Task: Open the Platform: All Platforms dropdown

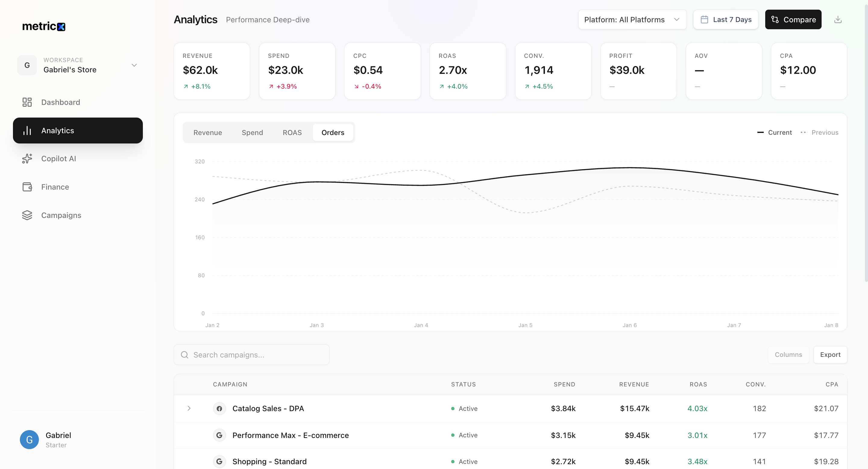Action: (632, 20)
